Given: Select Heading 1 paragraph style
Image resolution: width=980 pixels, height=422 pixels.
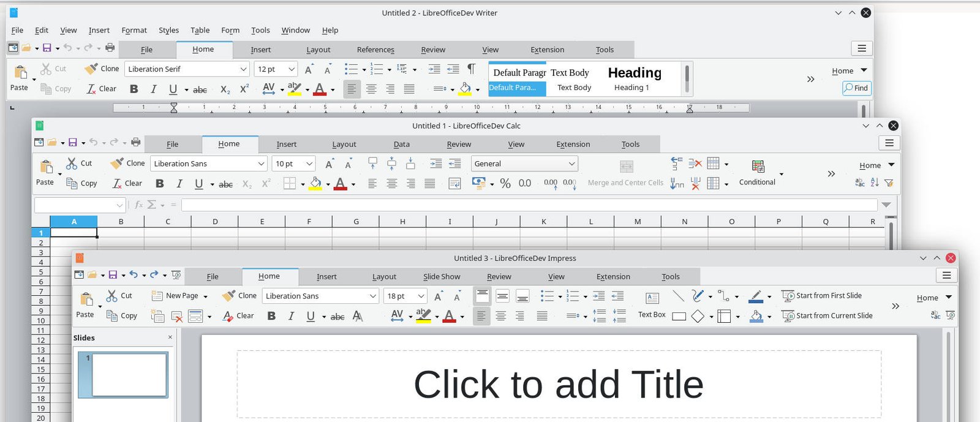Looking at the screenshot, I should click(x=635, y=79).
